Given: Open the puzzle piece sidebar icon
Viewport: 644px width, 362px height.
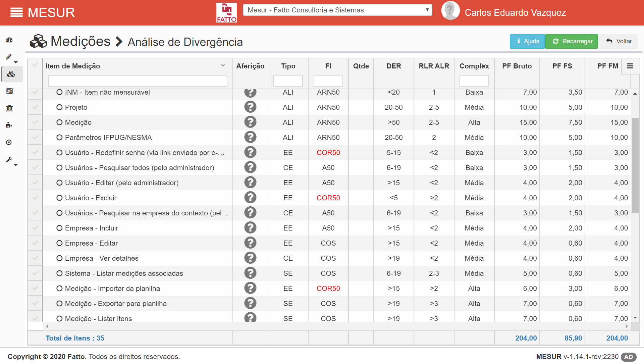Looking at the screenshot, I should pos(9,125).
